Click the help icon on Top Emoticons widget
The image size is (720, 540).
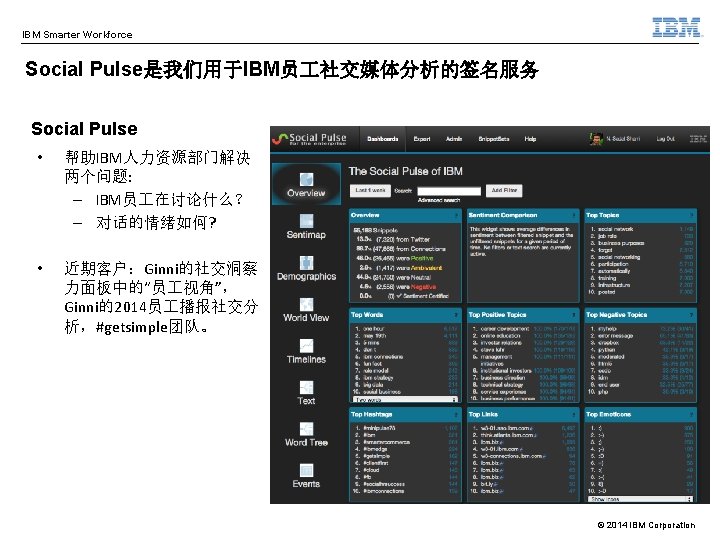(692, 414)
